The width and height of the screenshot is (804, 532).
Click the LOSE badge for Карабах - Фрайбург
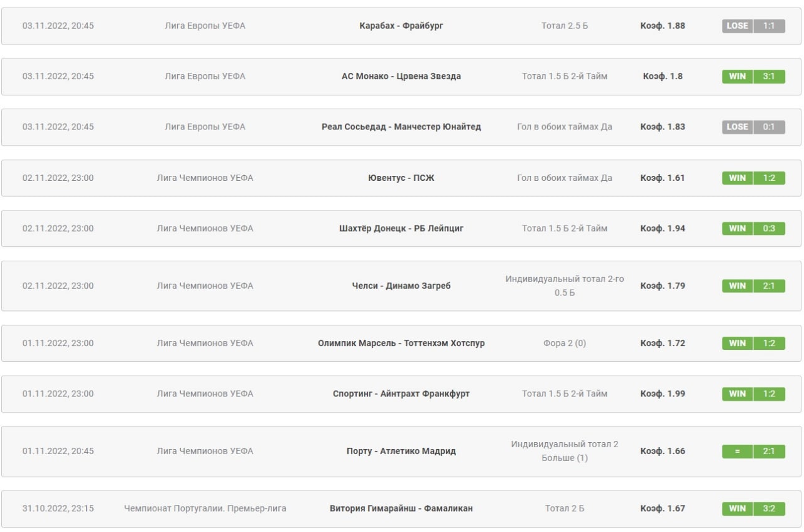[x=737, y=26]
